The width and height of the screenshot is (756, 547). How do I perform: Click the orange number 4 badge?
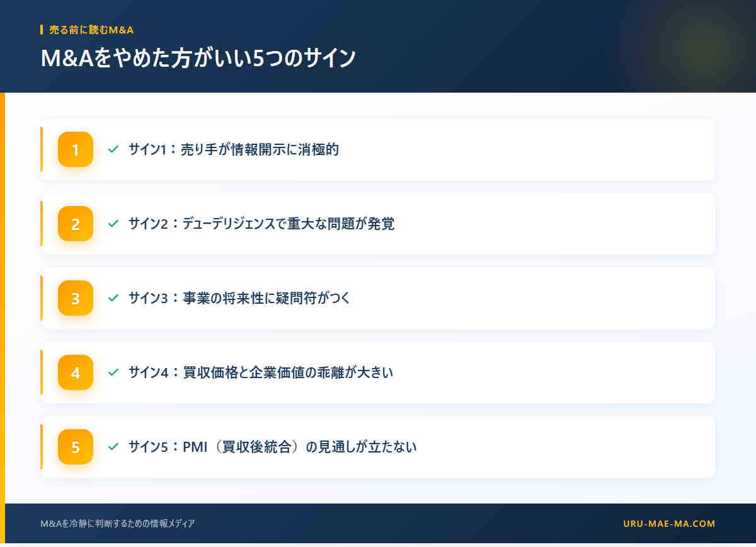[x=76, y=372]
